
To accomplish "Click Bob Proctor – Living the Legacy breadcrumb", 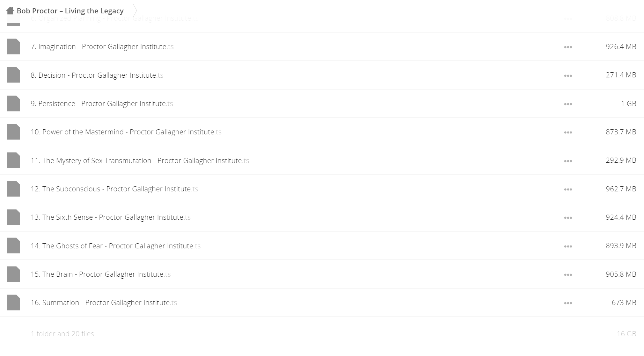I will pyautogui.click(x=70, y=11).
